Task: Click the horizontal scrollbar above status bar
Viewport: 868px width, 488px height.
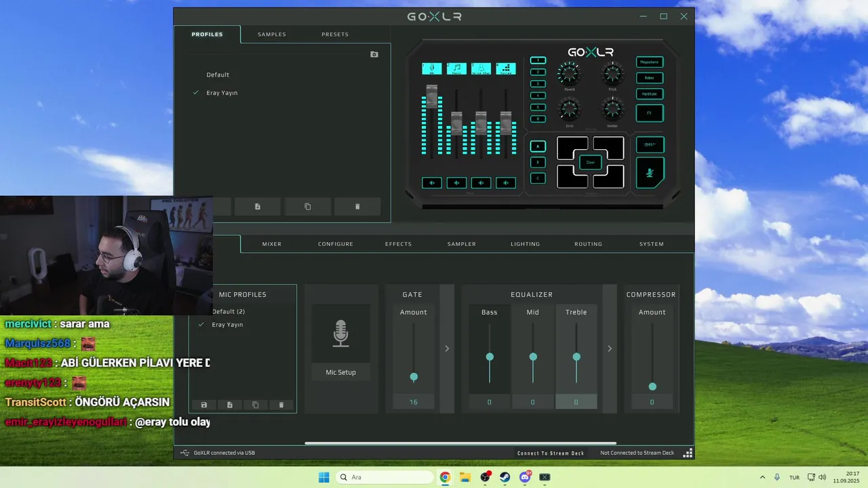Action: (x=461, y=443)
